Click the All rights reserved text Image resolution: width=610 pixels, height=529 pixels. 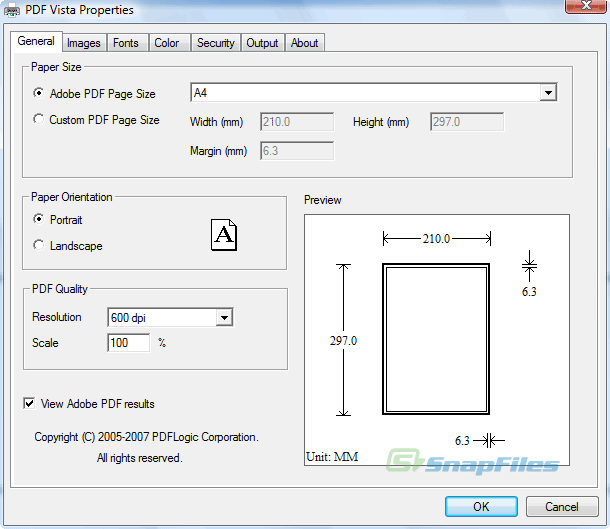pos(140,458)
